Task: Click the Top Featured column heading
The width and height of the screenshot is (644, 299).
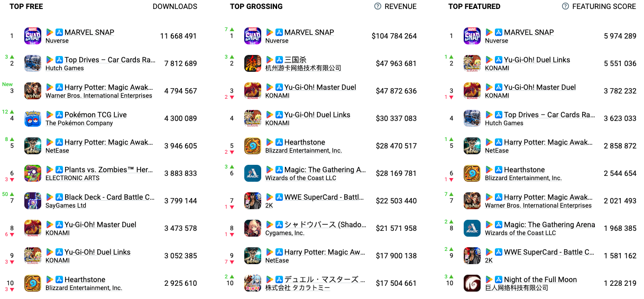Action: tap(474, 6)
